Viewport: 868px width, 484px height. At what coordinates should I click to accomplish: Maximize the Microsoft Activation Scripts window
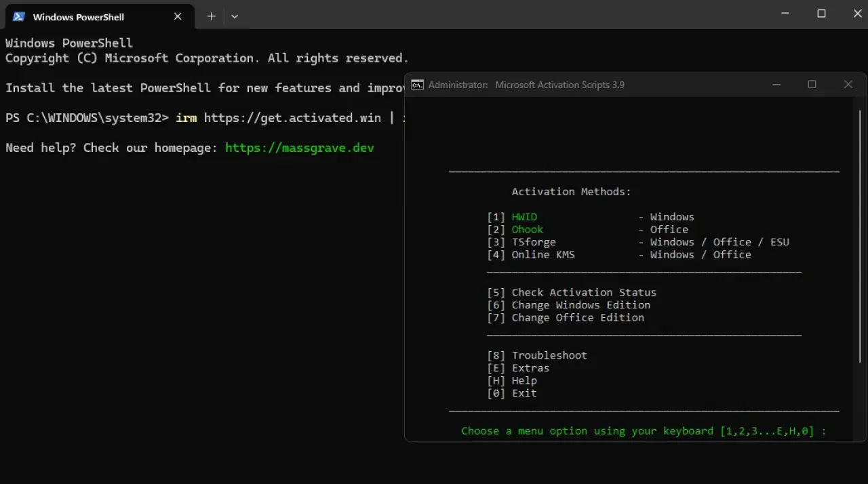812,85
